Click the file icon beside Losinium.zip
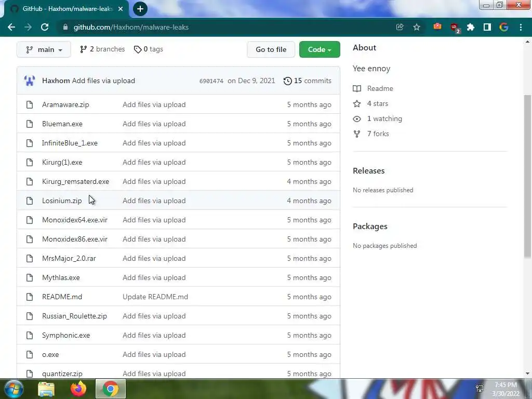 30,201
